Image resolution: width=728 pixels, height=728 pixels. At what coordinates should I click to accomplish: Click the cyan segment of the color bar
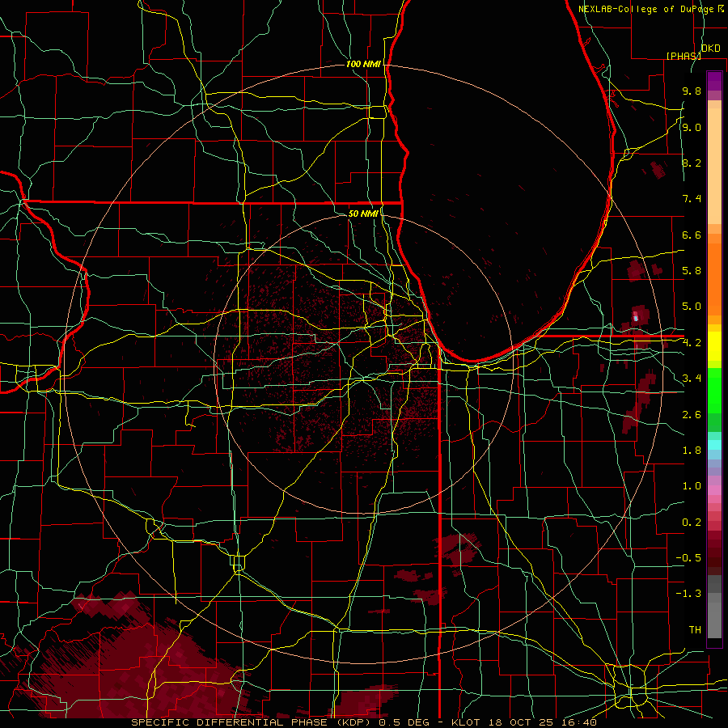[714, 445]
